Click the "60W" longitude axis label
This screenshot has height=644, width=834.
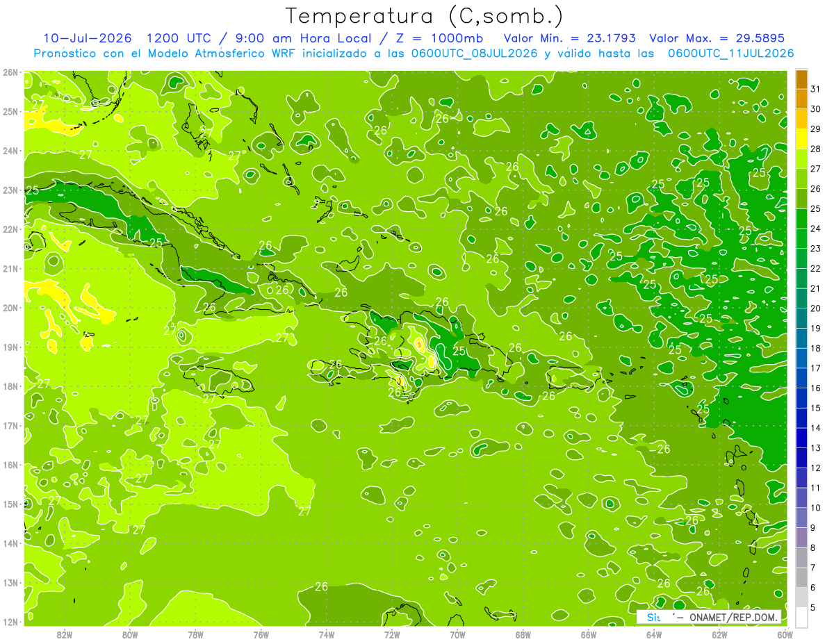pos(785,634)
